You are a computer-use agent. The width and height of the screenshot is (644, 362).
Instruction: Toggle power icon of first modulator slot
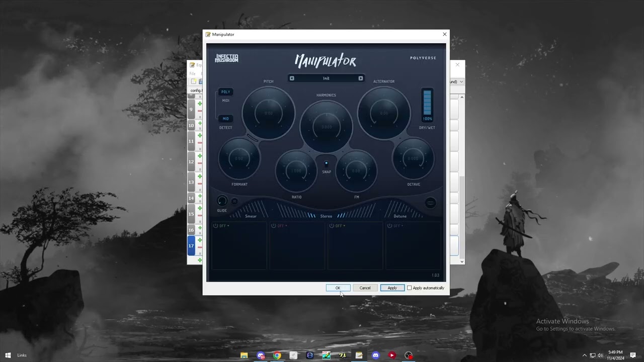[215, 226]
